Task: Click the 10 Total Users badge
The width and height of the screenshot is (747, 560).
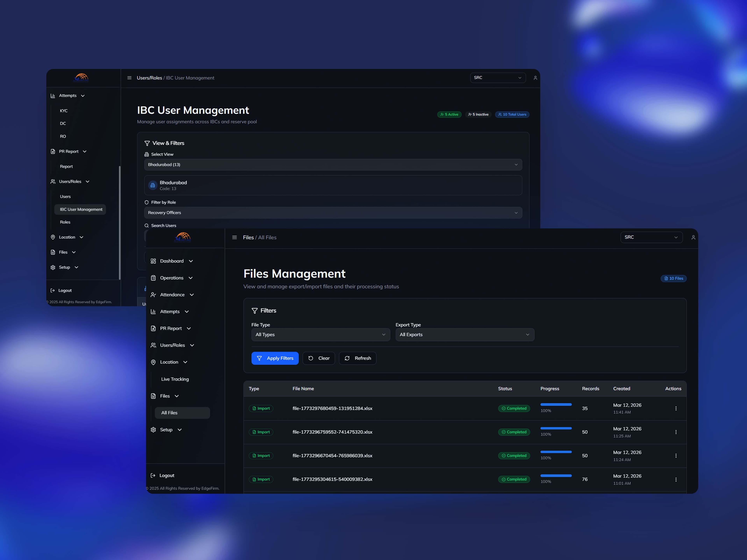Action: pos(512,115)
